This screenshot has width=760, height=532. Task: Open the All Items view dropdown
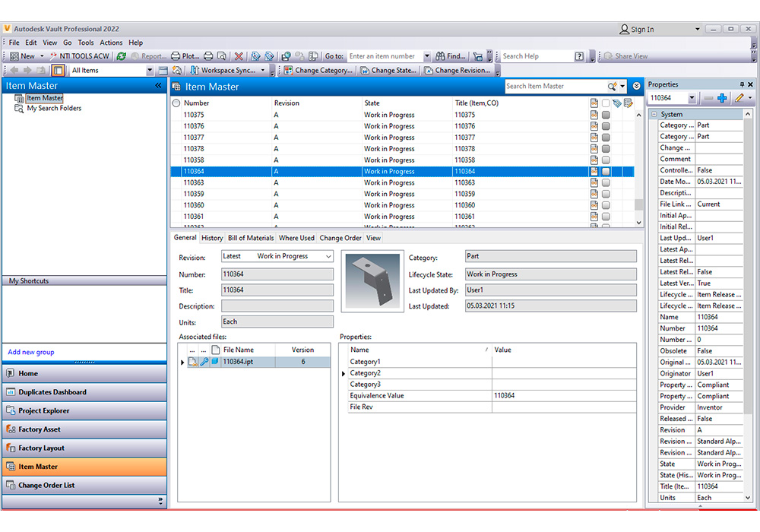tap(150, 70)
